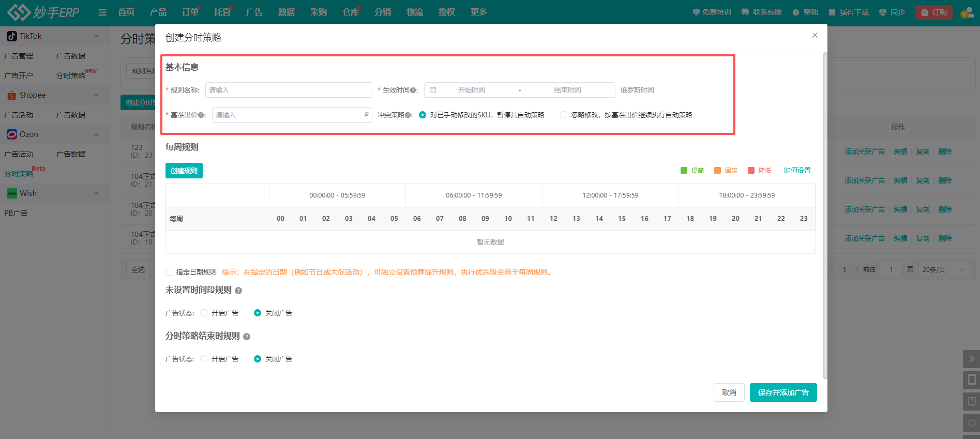The height and width of the screenshot is (439, 980).
Task: Click the TikTok logo in sidebar
Action: (11, 36)
